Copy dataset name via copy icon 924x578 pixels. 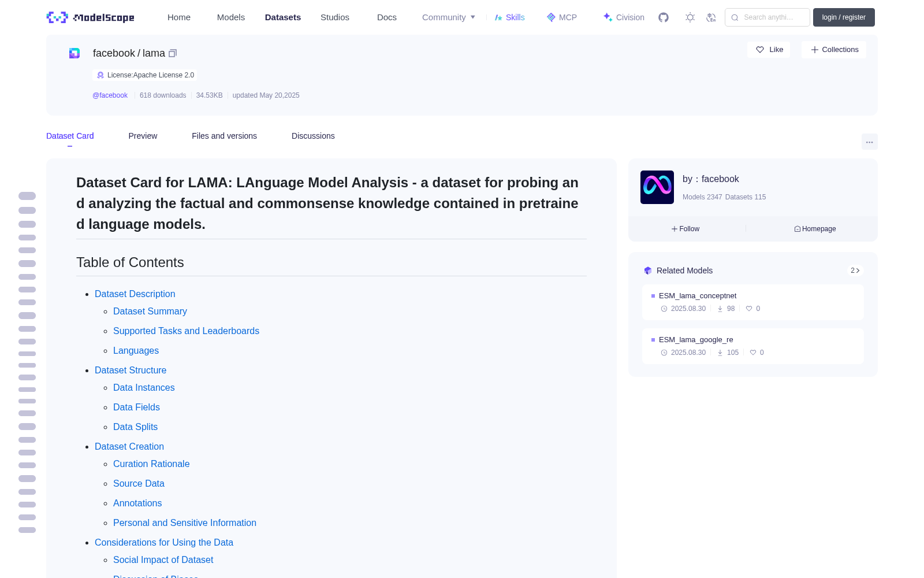[x=173, y=53]
